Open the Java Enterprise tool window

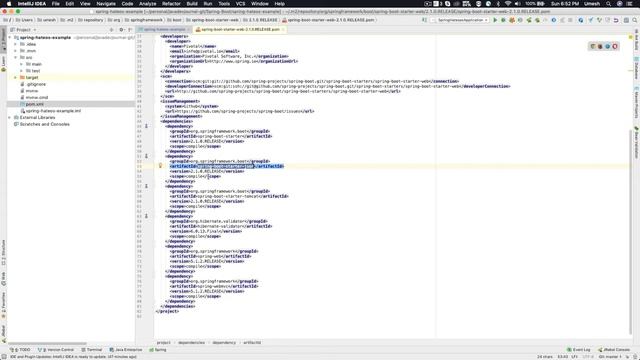point(126,350)
